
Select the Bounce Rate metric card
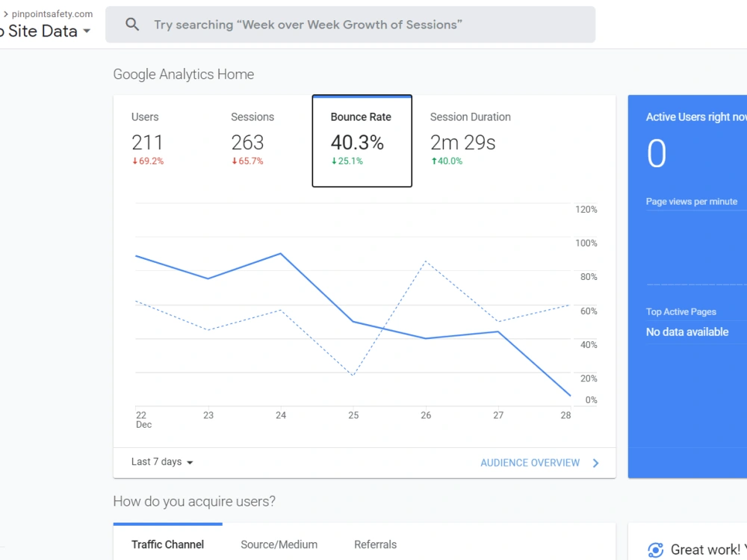coord(362,141)
